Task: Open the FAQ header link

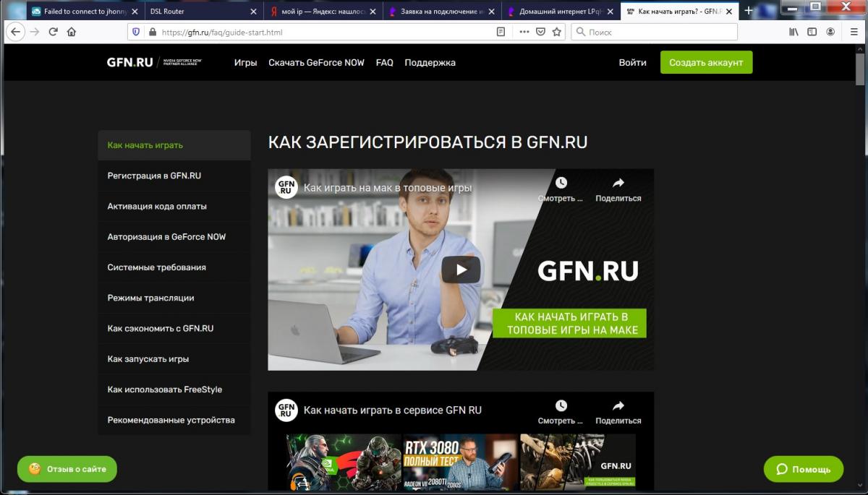Action: point(385,63)
